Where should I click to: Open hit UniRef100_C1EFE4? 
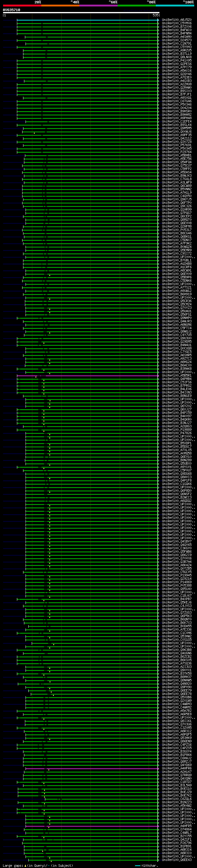(x=177, y=122)
